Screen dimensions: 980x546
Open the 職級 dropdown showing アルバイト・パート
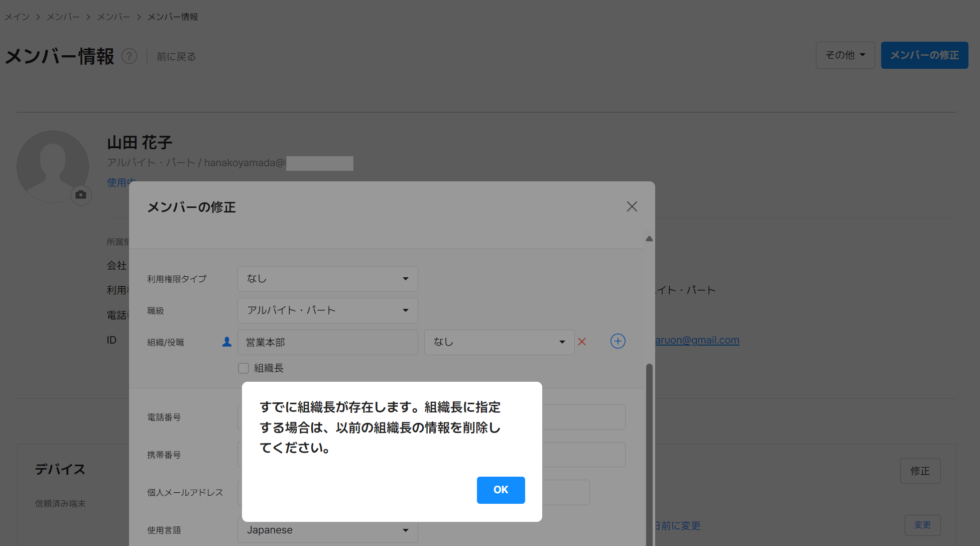point(327,310)
